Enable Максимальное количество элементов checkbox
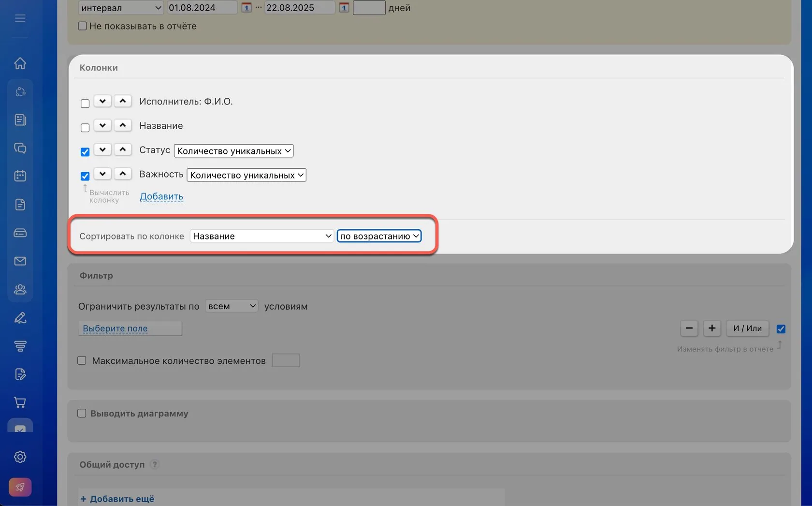The width and height of the screenshot is (812, 506). pos(82,360)
